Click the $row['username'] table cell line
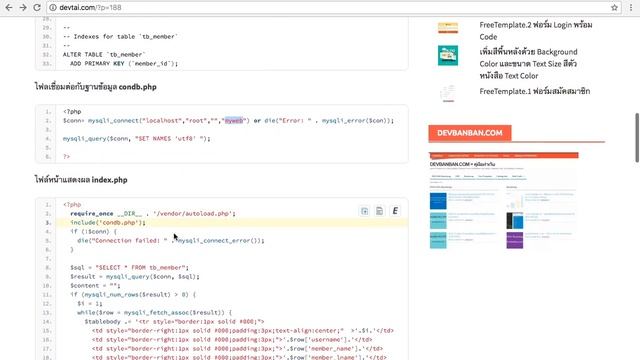The height and width of the screenshot is (360, 640). (x=232, y=339)
